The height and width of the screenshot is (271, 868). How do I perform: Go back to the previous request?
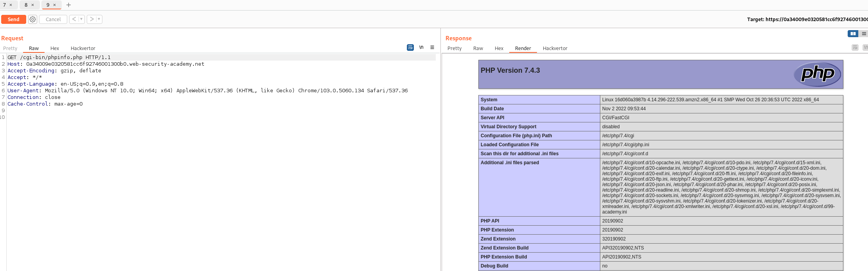(x=74, y=19)
